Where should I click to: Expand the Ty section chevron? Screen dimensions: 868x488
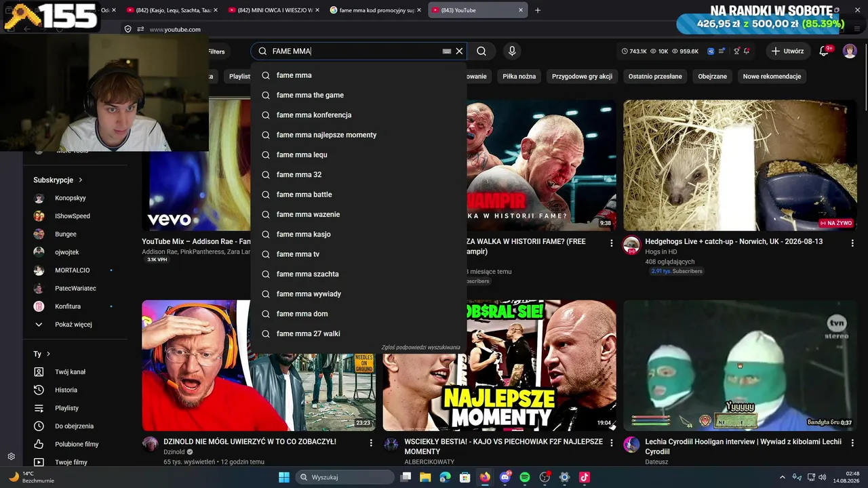point(48,354)
